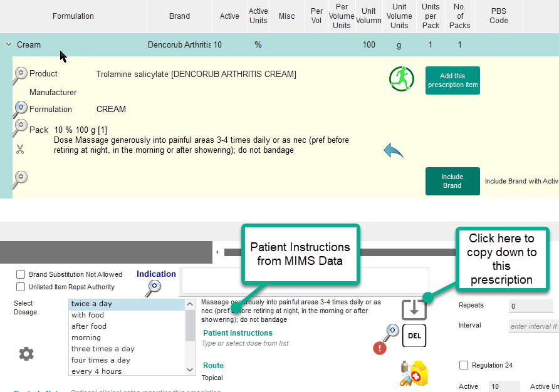Select 'after food' dosage option

[x=127, y=326]
